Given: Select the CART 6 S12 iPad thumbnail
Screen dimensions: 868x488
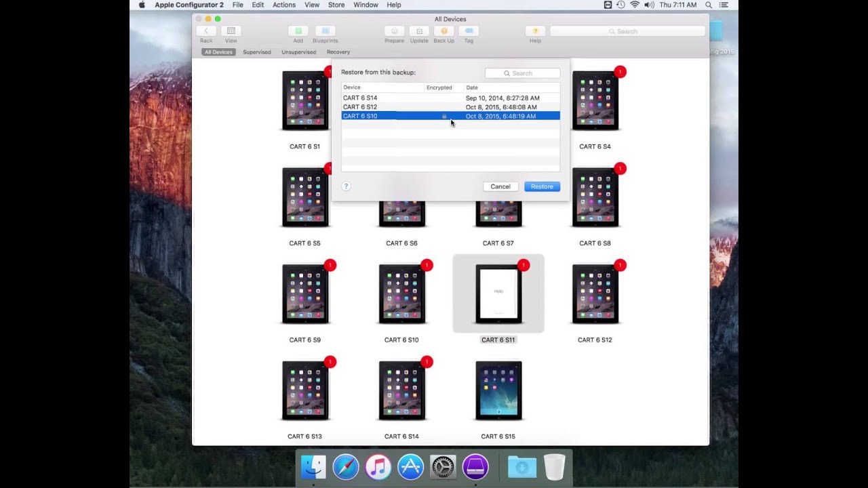Looking at the screenshot, I should pos(595,294).
